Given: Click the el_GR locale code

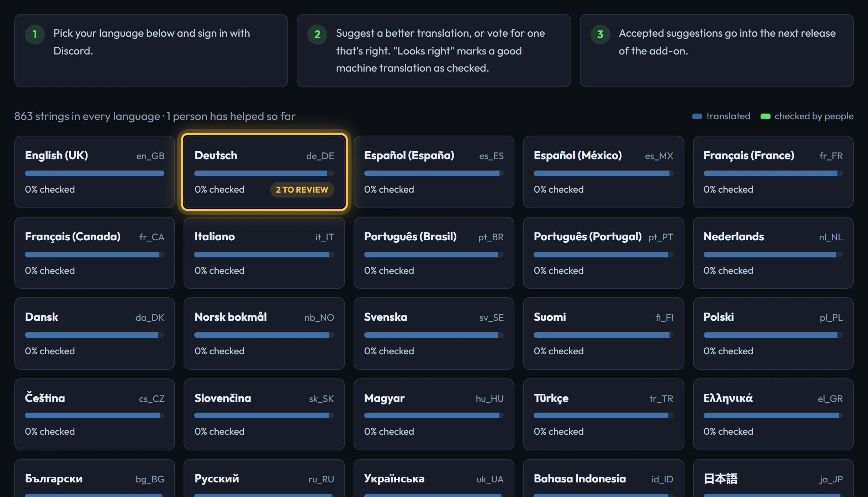Looking at the screenshot, I should pos(830,399).
